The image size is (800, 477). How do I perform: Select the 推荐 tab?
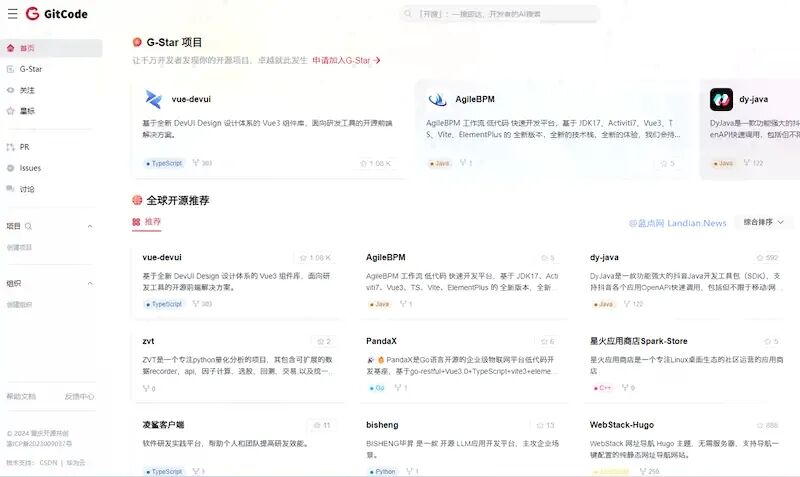[146, 222]
